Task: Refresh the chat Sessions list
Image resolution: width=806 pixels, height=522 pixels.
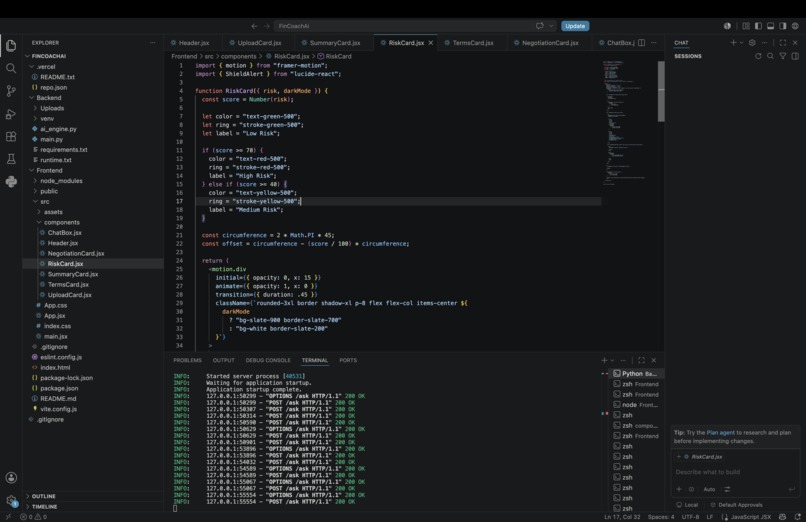Action: coord(758,56)
